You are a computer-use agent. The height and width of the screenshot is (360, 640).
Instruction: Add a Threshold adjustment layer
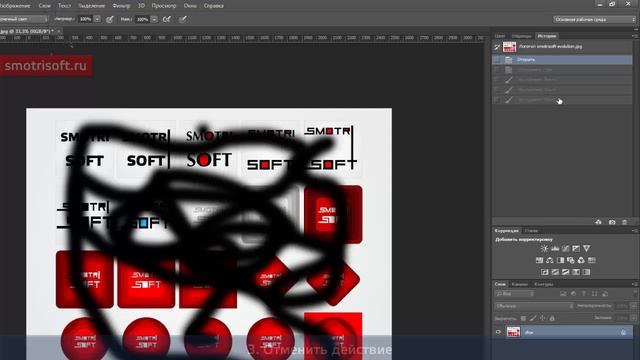tap(565, 272)
